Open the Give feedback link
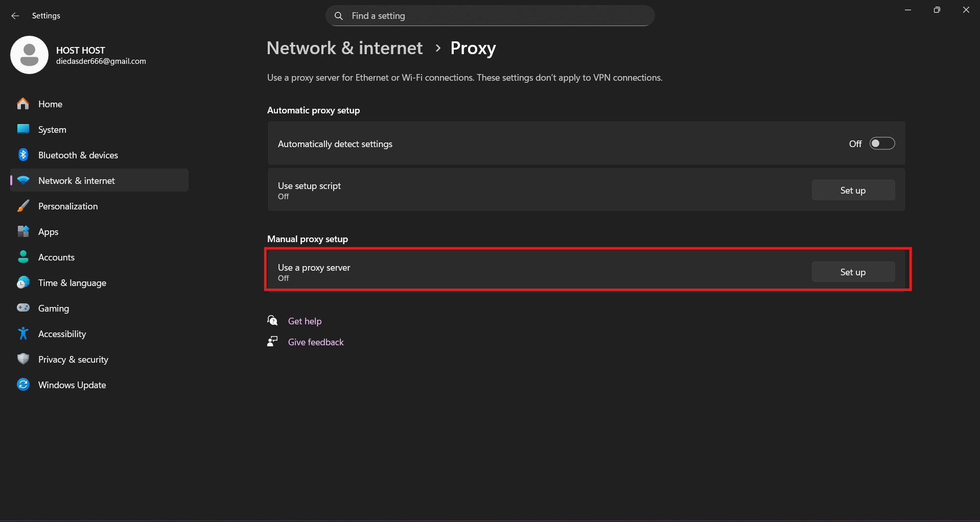Screen dimensions: 980x522 [316, 342]
